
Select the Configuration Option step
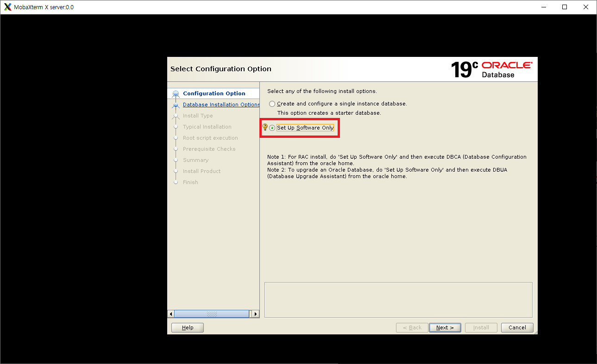(214, 93)
